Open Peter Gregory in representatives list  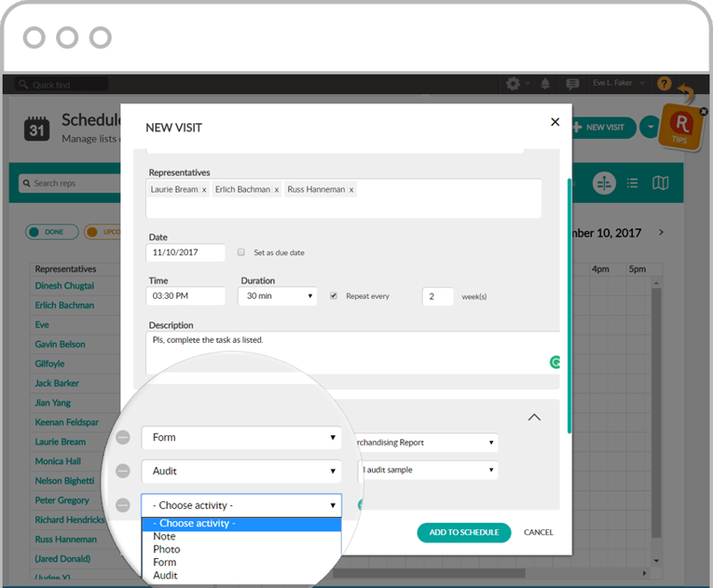62,500
